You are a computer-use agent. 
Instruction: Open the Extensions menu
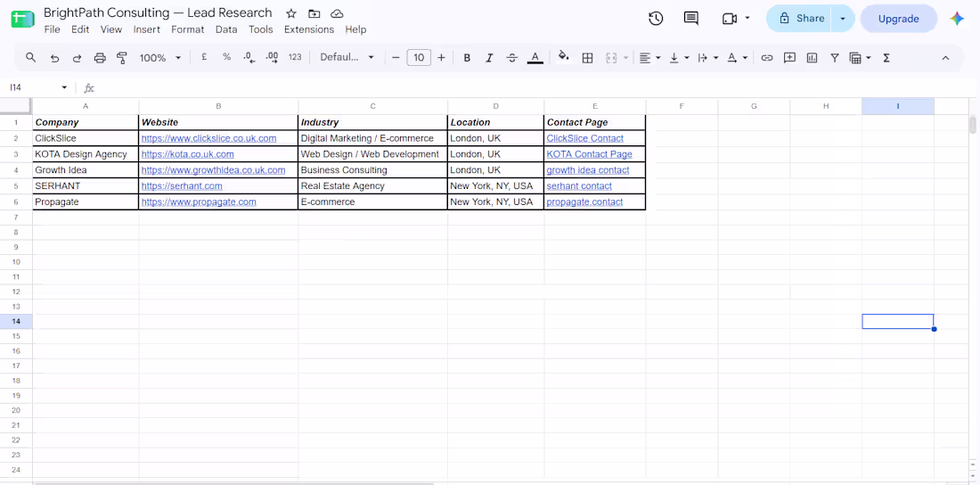pyautogui.click(x=309, y=29)
